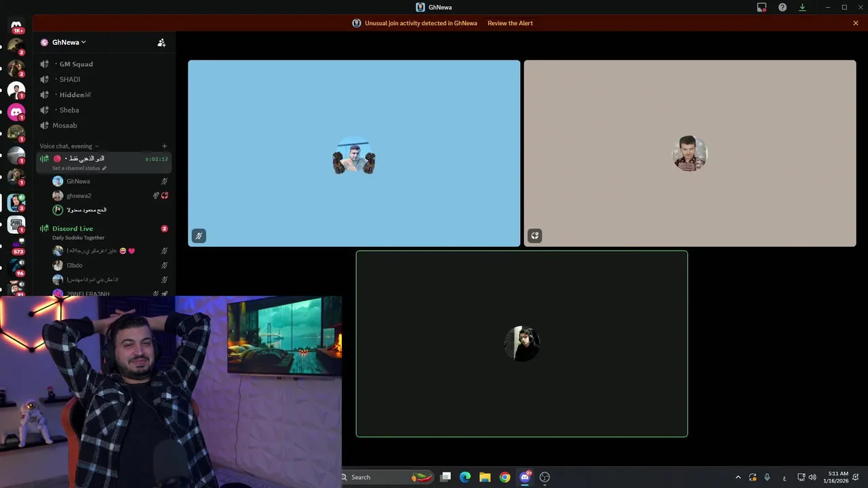Viewport: 868px width, 488px height.
Task: Open Discord help question mark icon
Action: 783,7
